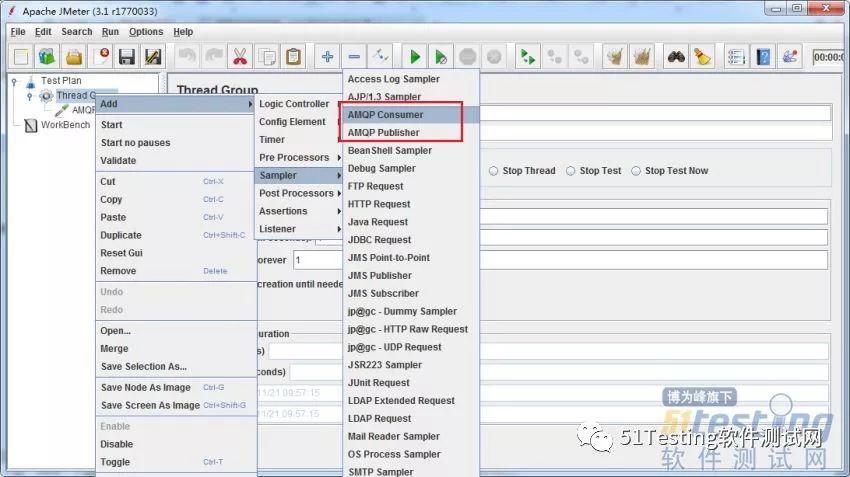Expand the Add submenu arrow
Image resolution: width=850 pixels, height=477 pixels.
pos(250,104)
